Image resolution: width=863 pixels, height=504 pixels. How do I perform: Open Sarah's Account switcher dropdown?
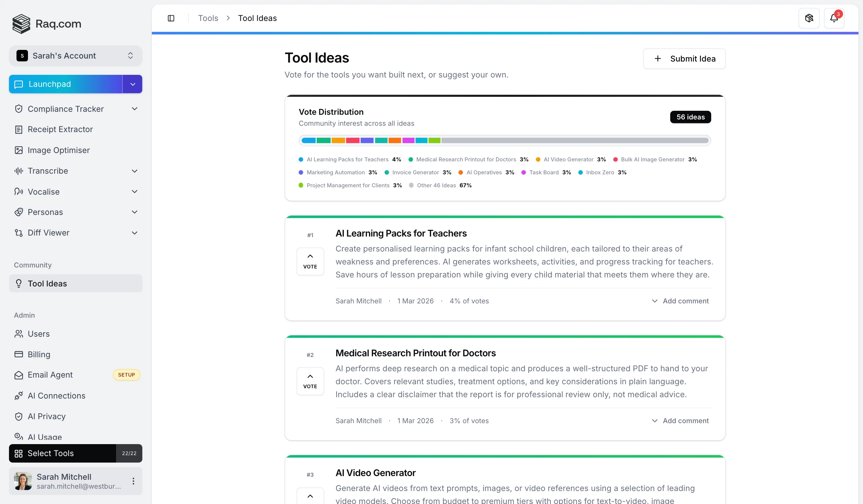coord(75,56)
